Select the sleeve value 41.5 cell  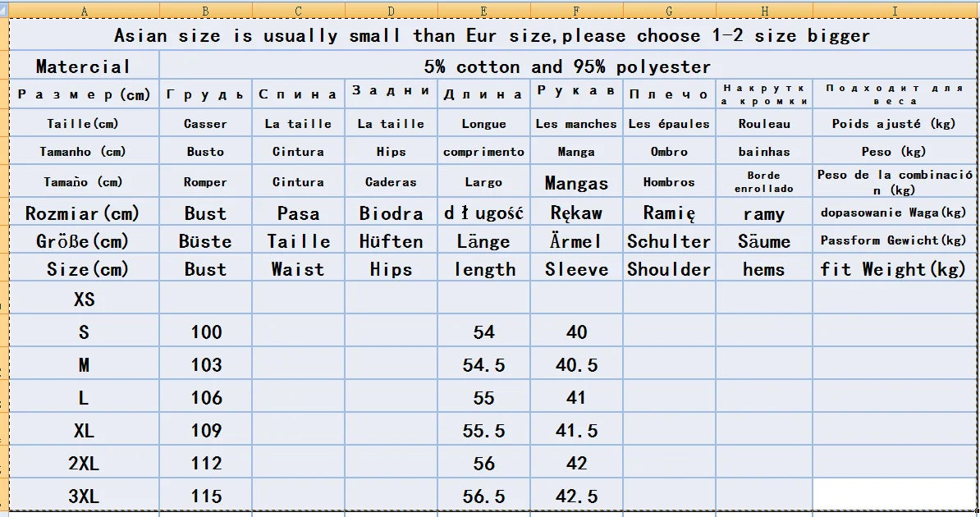pos(576,431)
